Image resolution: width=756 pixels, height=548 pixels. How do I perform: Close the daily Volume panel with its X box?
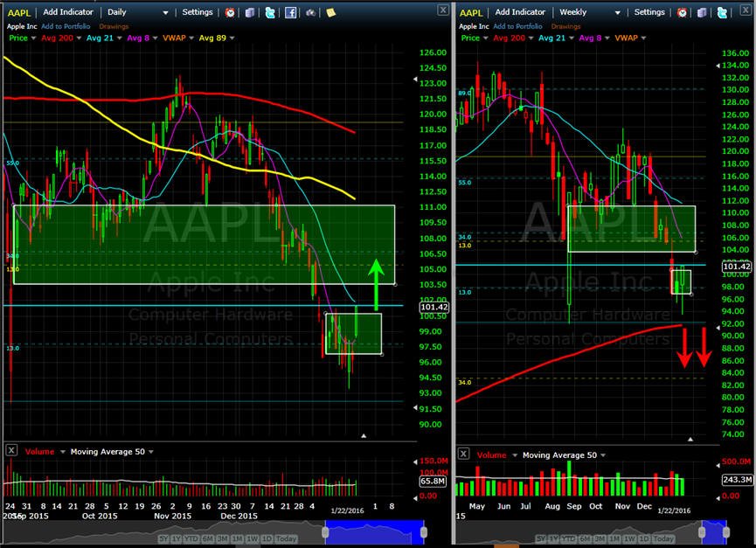11,450
